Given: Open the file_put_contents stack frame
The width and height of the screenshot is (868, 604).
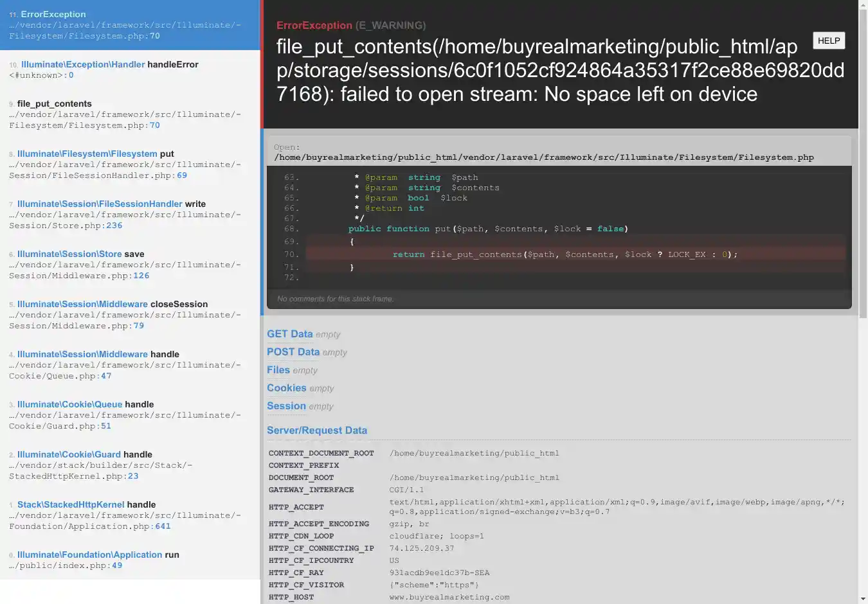Looking at the screenshot, I should tap(129, 114).
